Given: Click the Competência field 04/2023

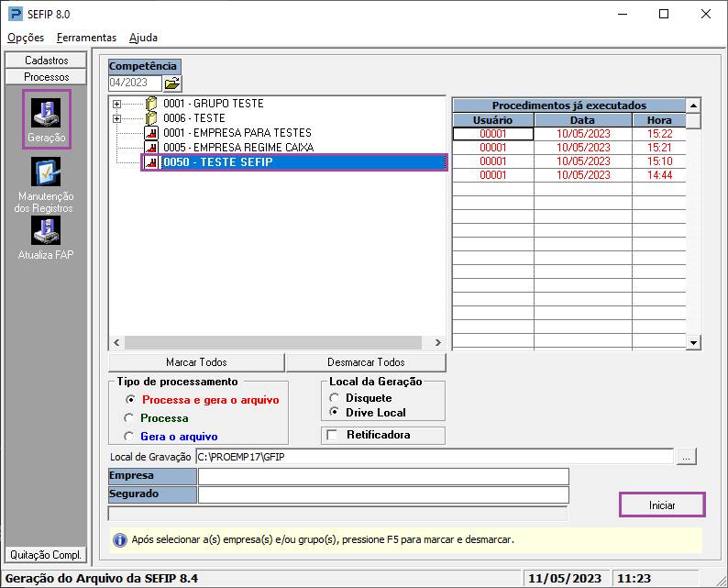Looking at the screenshot, I should (x=135, y=83).
